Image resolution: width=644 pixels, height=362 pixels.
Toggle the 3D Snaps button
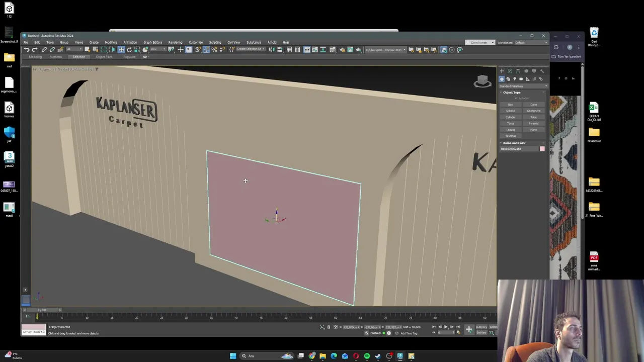click(198, 49)
